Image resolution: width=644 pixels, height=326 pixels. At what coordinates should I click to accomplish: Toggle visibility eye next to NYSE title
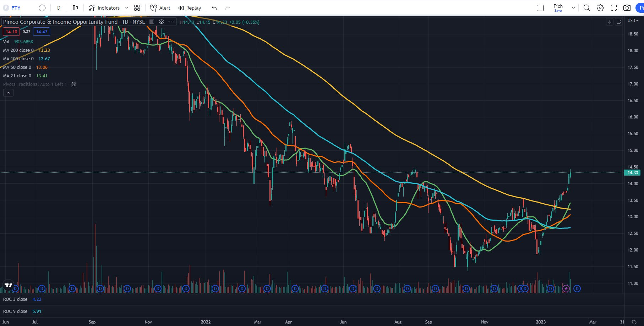point(161,22)
